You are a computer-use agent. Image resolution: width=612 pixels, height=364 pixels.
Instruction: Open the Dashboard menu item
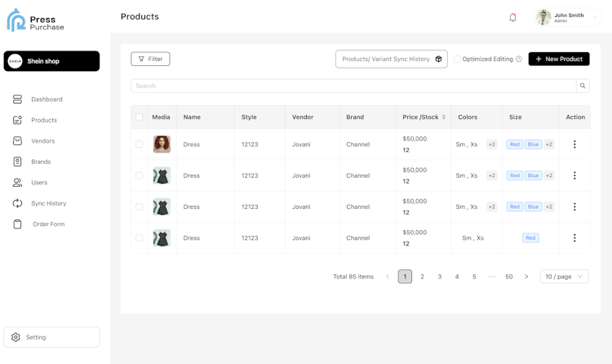click(x=47, y=100)
